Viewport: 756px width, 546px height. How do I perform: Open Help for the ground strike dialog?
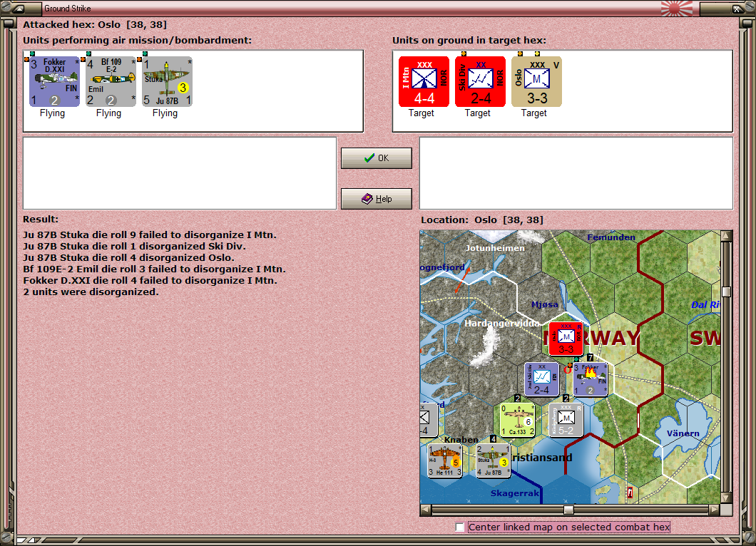click(x=377, y=199)
